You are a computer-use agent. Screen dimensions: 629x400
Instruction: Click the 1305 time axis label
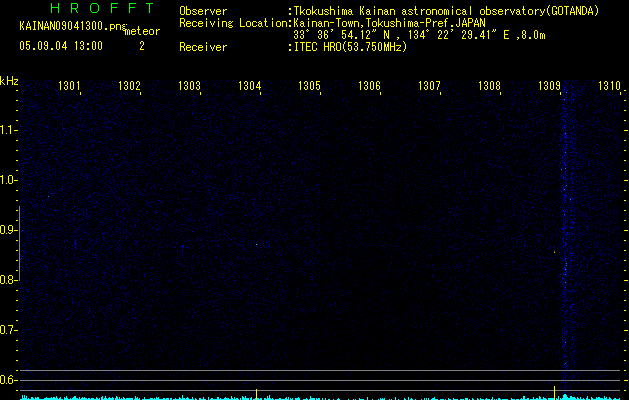point(310,86)
